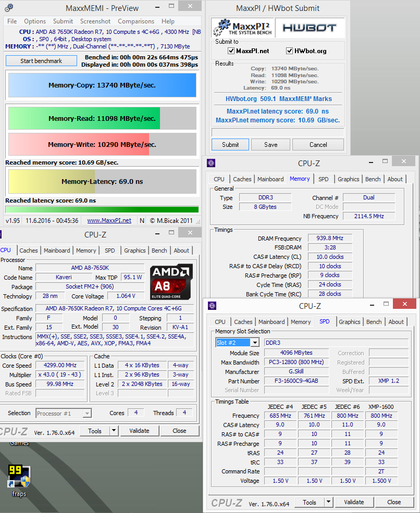The height and width of the screenshot is (513, 420).
Task: Open the Processor #1 selection dropdown
Action: pyautogui.click(x=87, y=413)
